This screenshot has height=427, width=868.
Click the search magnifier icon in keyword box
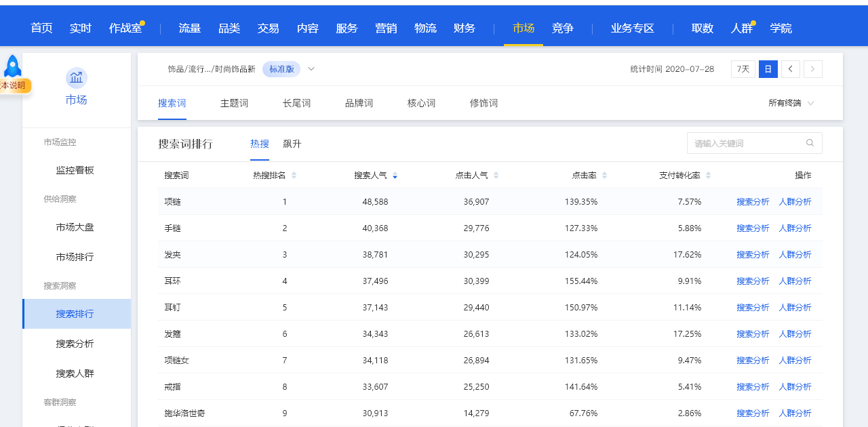pos(810,143)
